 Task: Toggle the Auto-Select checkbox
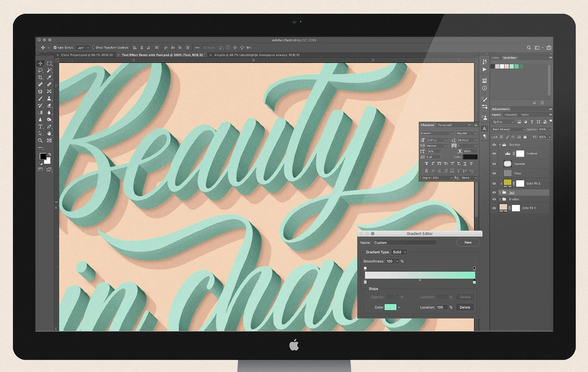pos(55,48)
